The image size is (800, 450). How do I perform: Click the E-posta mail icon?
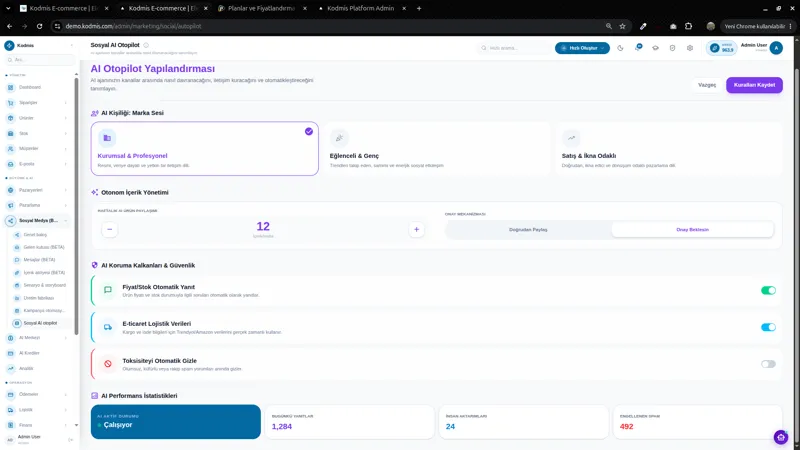coord(10,164)
